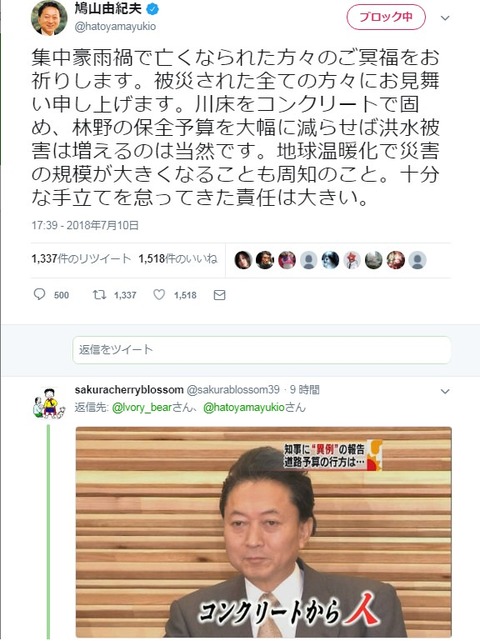Click the last gray default liker avatar
Image resolution: width=480 pixels, height=641 pixels.
tap(417, 260)
